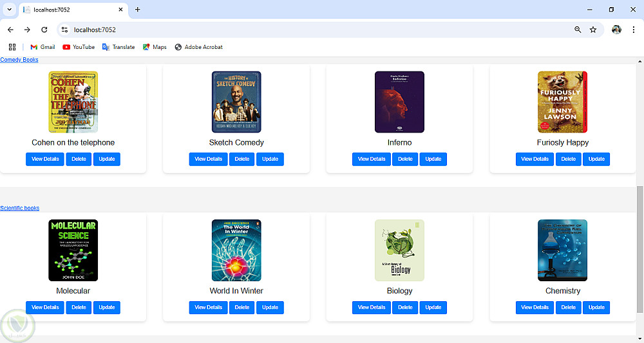Click The World In Winter cover
The image size is (644, 343).
pyautogui.click(x=236, y=250)
